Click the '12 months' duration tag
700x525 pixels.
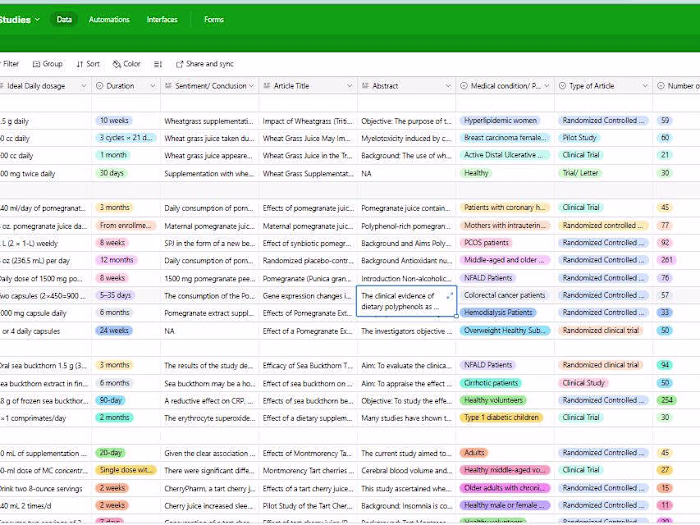click(x=116, y=260)
